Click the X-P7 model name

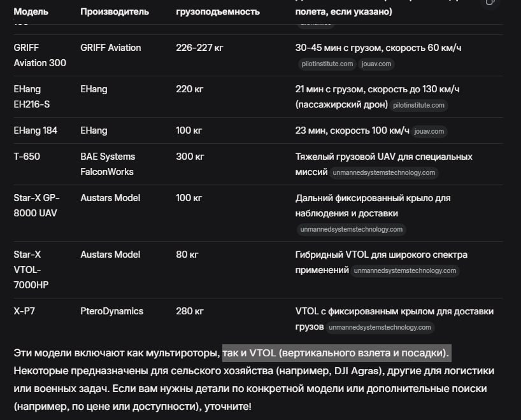coord(25,311)
